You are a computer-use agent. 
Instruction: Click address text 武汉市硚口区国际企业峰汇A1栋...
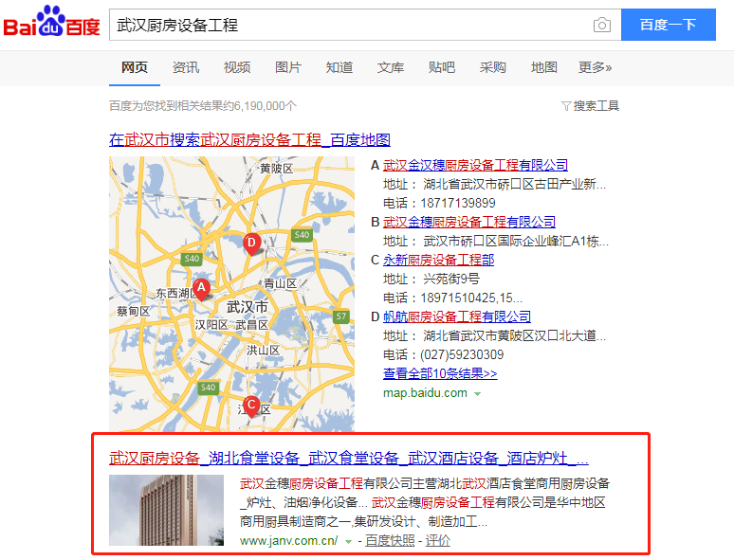pos(516,242)
